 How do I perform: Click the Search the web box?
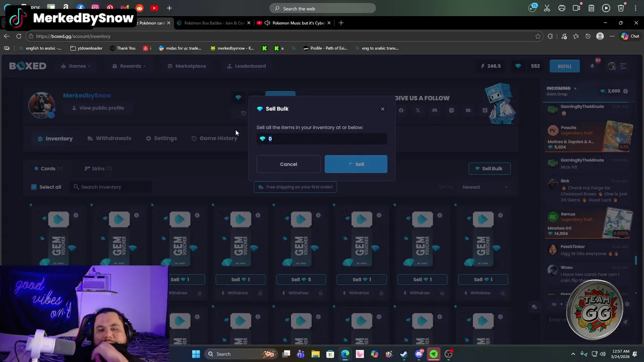[323, 9]
